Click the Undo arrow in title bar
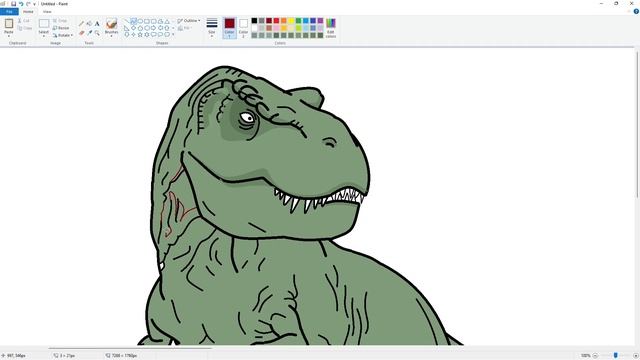Image resolution: width=640 pixels, height=360 pixels. pos(21,4)
